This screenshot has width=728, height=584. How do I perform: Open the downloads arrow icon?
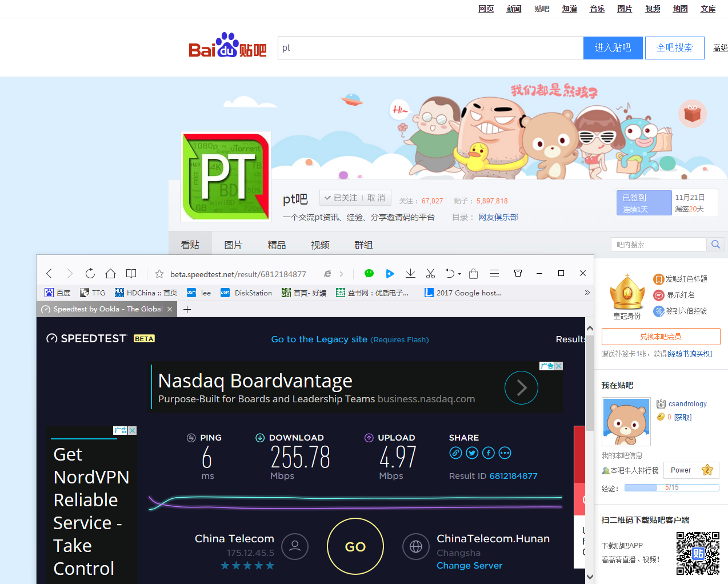tap(410, 274)
